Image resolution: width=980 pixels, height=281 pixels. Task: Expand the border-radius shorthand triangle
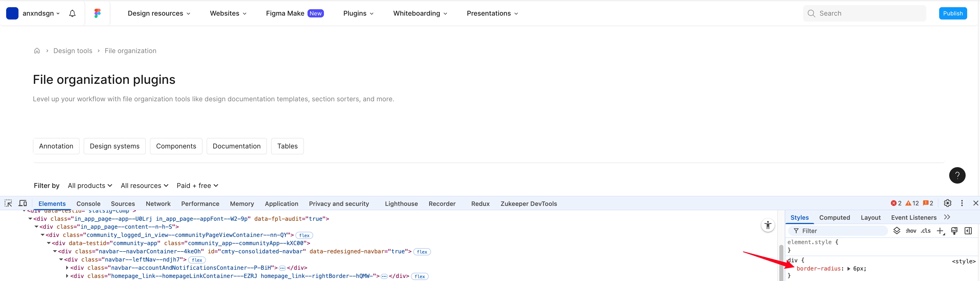[x=848, y=269]
